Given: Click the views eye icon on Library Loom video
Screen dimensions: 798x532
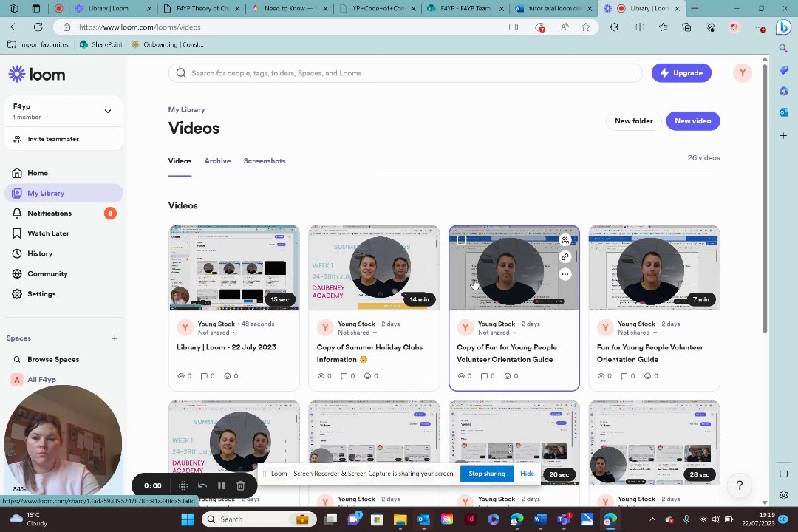Looking at the screenshot, I should click(181, 376).
